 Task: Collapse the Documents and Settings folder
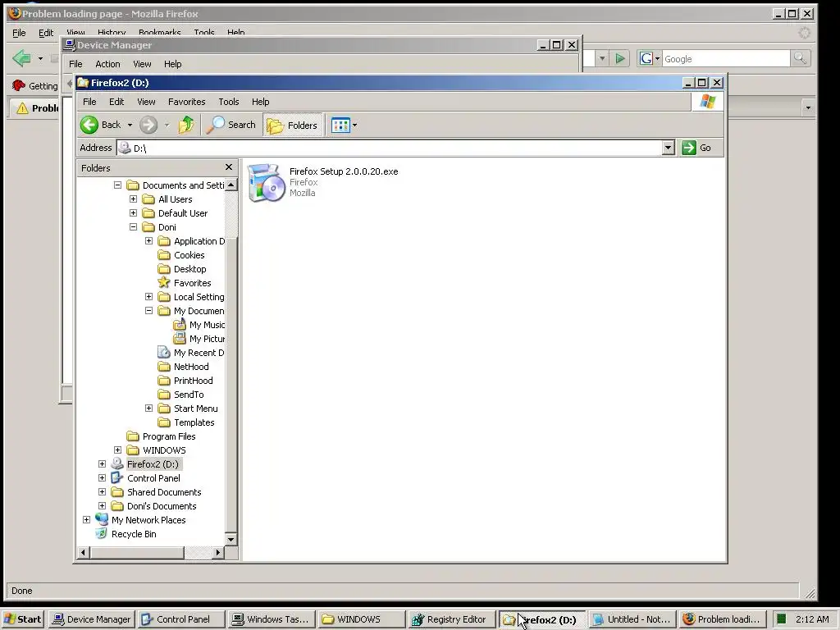point(118,185)
